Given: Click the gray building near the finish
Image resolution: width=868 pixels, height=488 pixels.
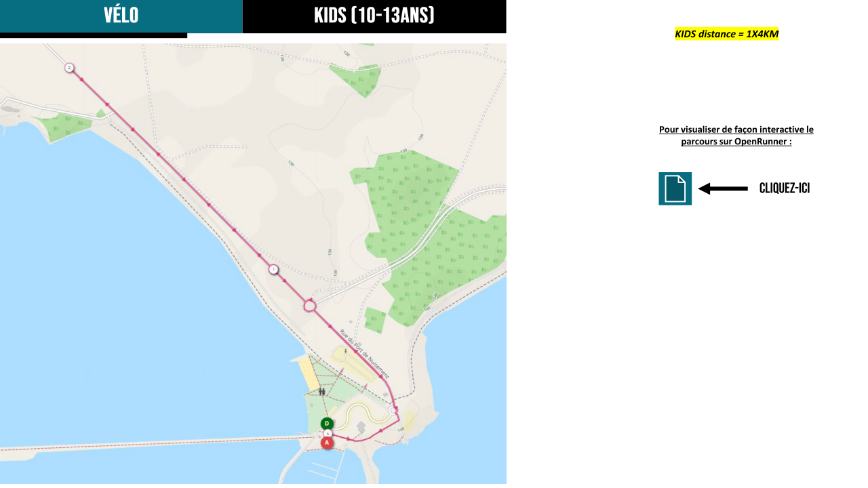Looking at the screenshot, I should tap(361, 427).
